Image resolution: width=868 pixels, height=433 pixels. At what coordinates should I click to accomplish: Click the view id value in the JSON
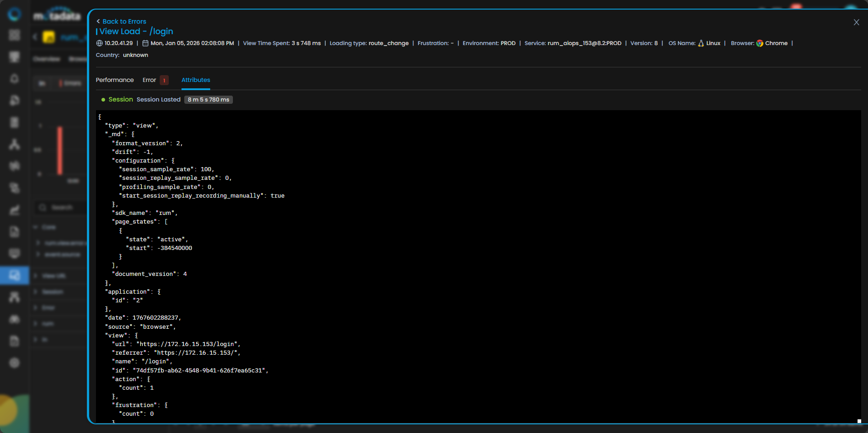(199, 371)
